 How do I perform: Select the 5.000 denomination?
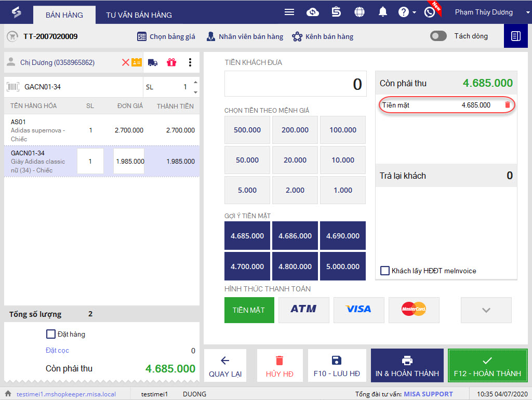[x=247, y=190]
